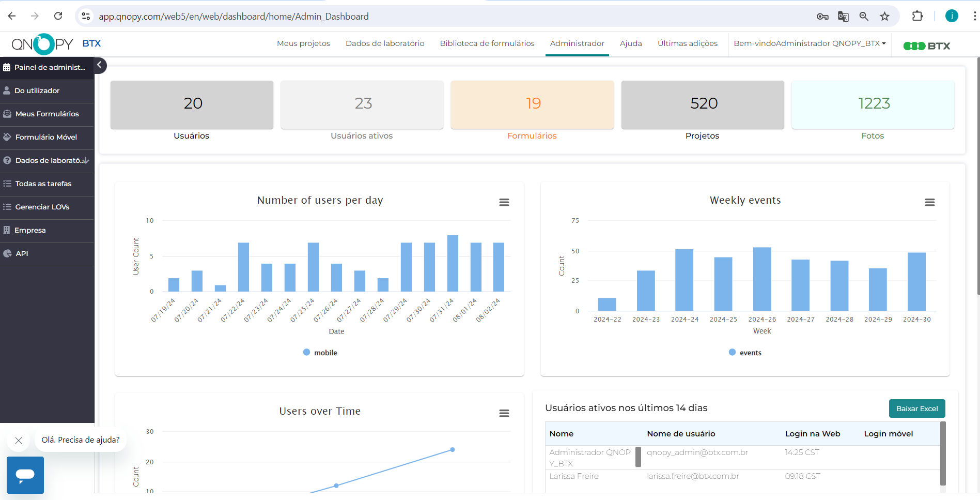Open the Number of users per day chart menu
Screen dimensions: 980x500
(504, 202)
